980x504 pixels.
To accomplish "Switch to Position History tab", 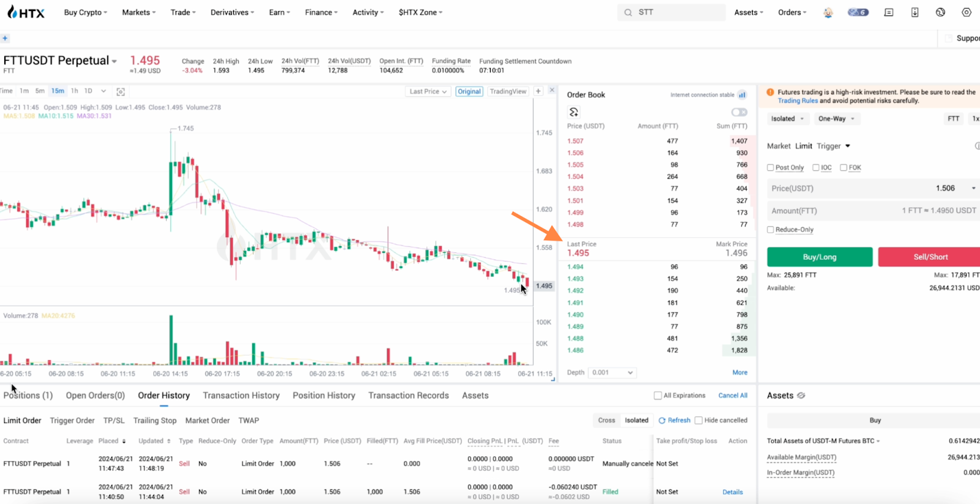I will pyautogui.click(x=324, y=396).
